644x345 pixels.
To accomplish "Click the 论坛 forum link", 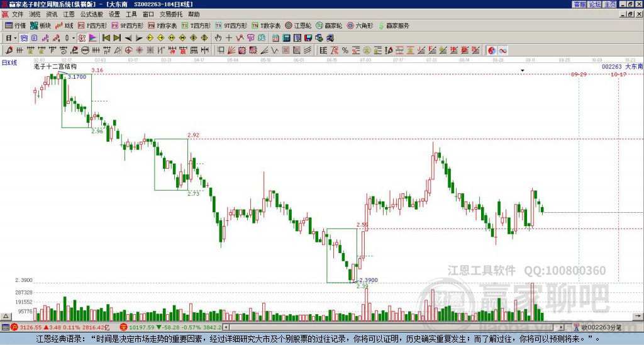I will [x=594, y=4].
